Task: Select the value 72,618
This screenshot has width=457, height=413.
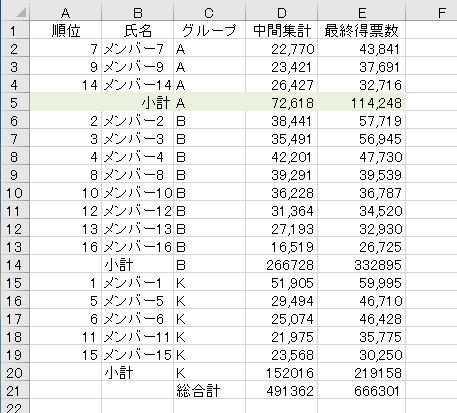Action: click(281, 103)
